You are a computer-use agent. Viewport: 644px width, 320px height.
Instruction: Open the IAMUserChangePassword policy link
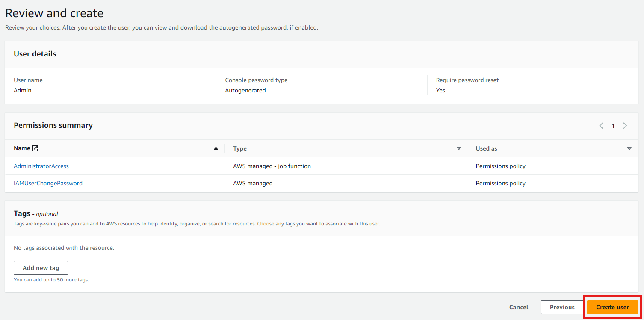[48, 183]
